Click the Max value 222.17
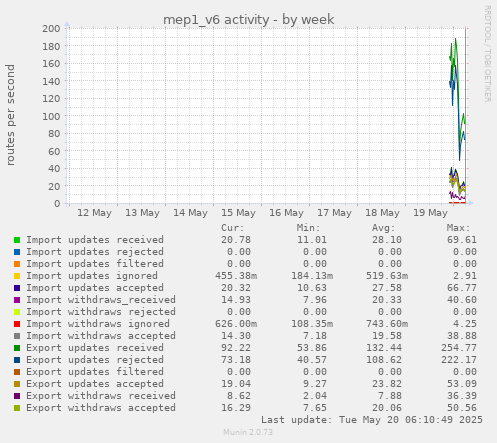This screenshot has width=497, height=443. click(x=459, y=360)
